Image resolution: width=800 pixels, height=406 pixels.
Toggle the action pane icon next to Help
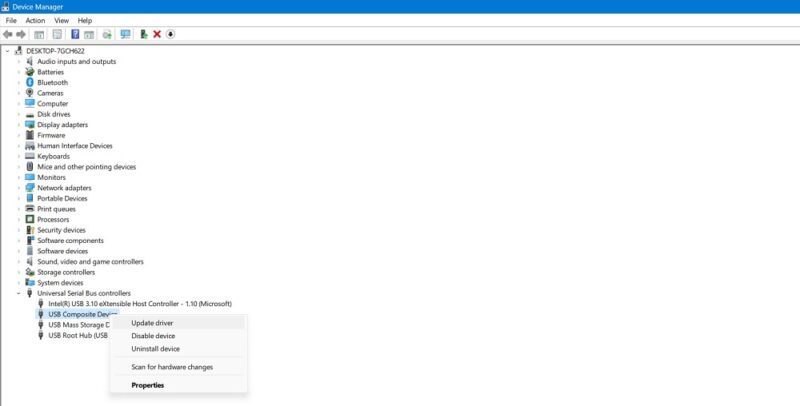(89, 34)
